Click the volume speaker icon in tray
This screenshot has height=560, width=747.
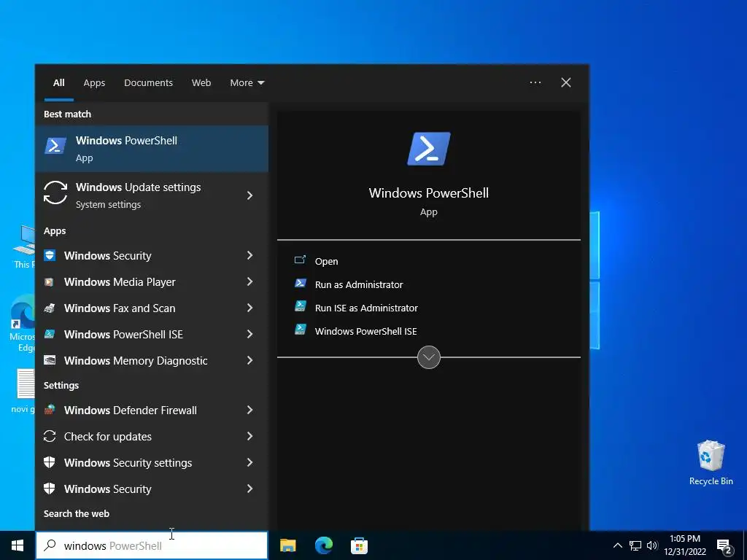(652, 545)
